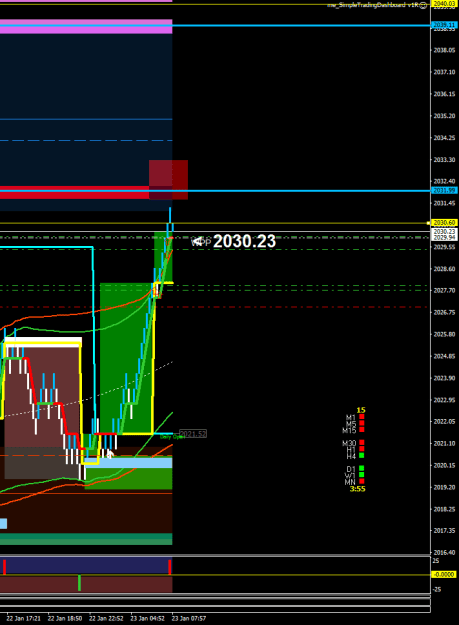The width and height of the screenshot is (459, 625).
Task: Click the 2023.90 price scale label
Action: click(444, 378)
